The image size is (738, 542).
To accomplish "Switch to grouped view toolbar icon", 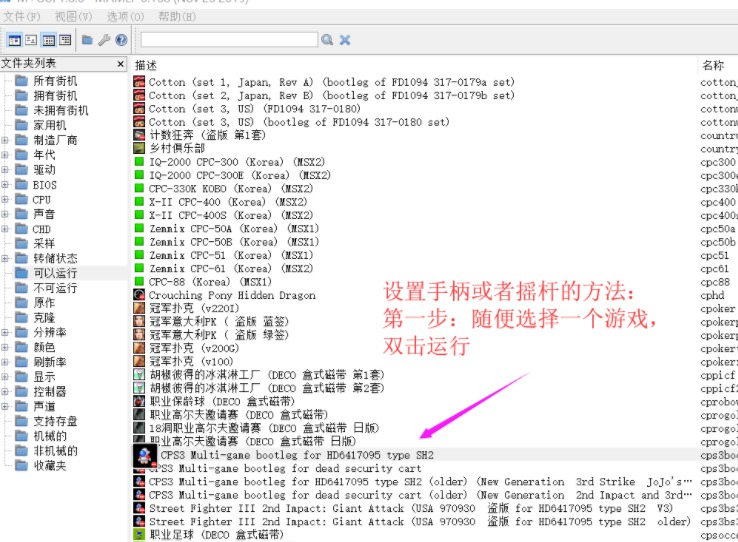I will click(65, 40).
